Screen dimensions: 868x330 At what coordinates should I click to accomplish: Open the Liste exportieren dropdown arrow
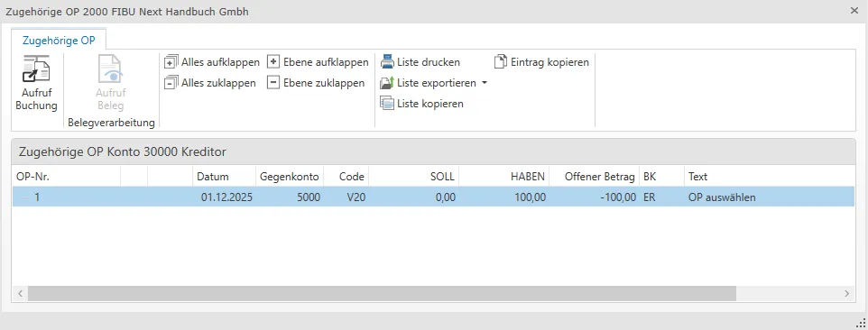pos(485,84)
